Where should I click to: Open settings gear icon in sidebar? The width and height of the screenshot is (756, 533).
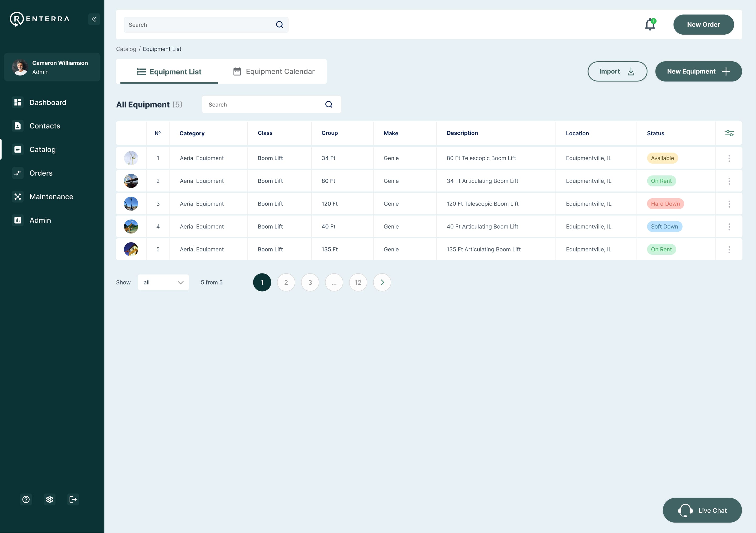click(50, 499)
